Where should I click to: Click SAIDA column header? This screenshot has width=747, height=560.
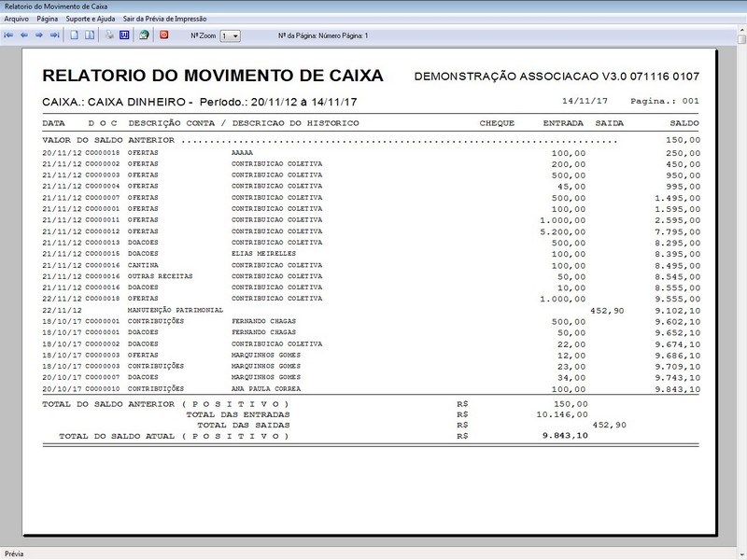click(x=610, y=123)
